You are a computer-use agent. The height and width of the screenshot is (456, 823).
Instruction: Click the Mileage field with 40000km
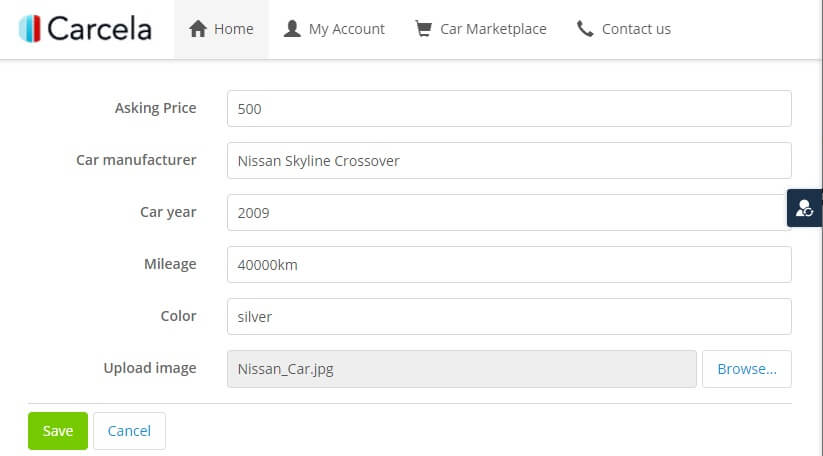point(509,265)
